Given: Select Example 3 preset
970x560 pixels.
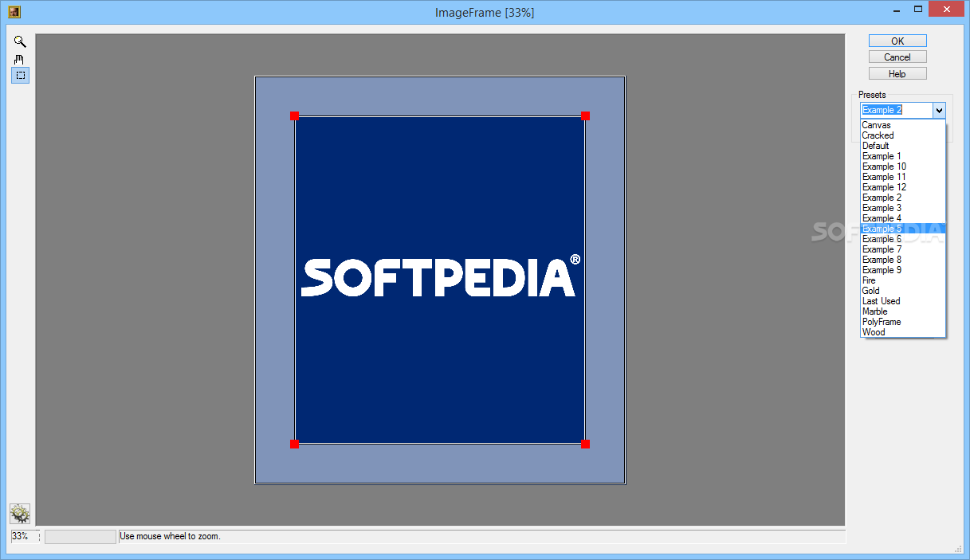Looking at the screenshot, I should click(903, 208).
